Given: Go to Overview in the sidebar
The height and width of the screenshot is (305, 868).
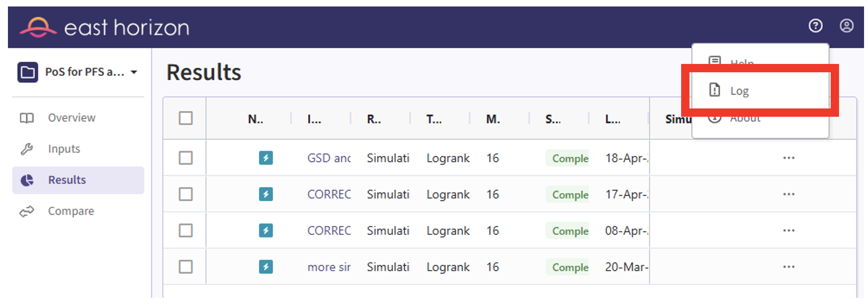Looking at the screenshot, I should 71,118.
